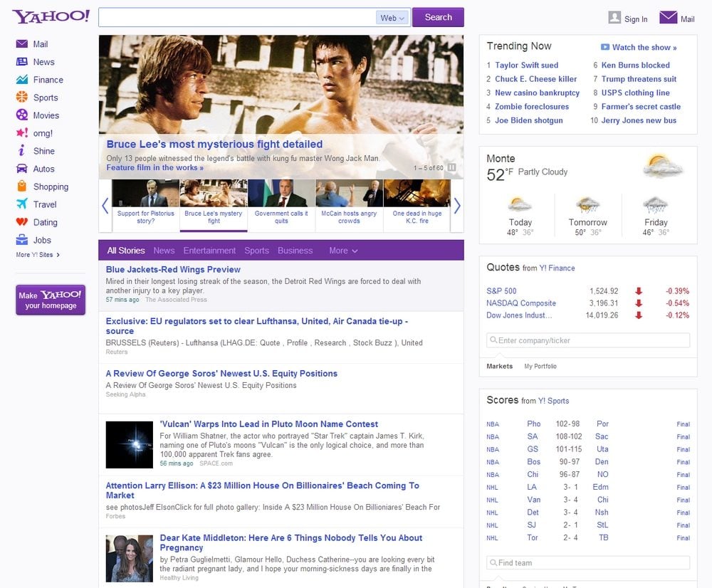Open the Shopping bag icon
712x588 pixels.
(21, 187)
